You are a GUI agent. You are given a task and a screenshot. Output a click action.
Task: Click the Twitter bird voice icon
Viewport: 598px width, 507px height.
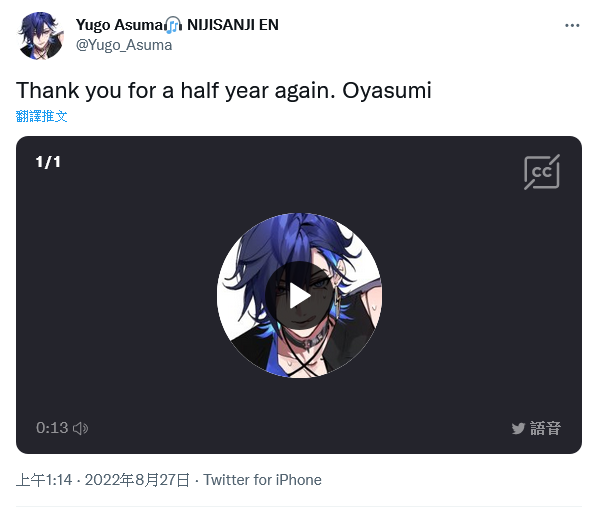point(518,428)
